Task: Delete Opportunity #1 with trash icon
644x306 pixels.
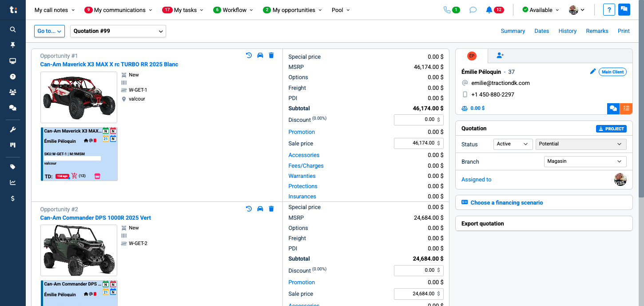Action: pos(271,56)
